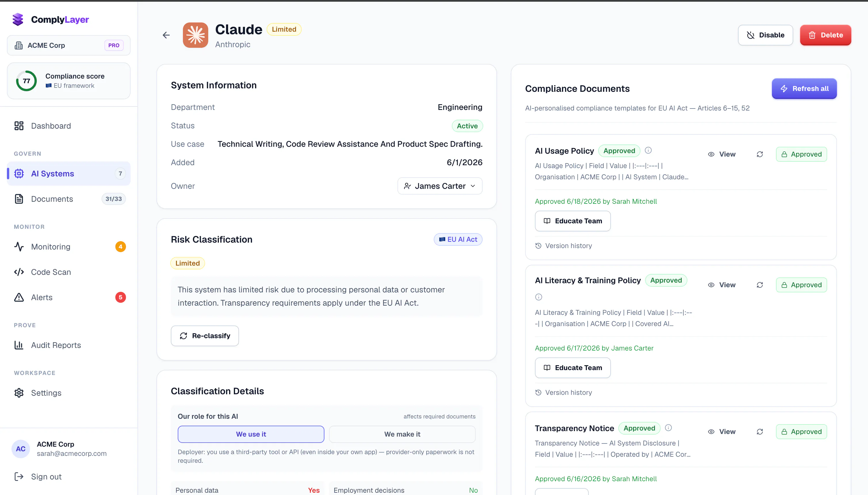Regenerate the AI Usage Policy document
868x495 pixels.
(x=760, y=154)
